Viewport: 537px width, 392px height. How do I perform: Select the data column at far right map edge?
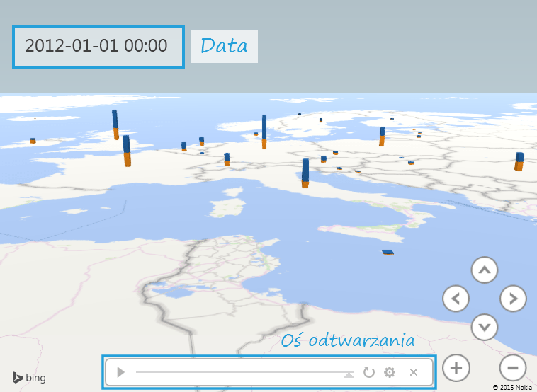tap(519, 162)
